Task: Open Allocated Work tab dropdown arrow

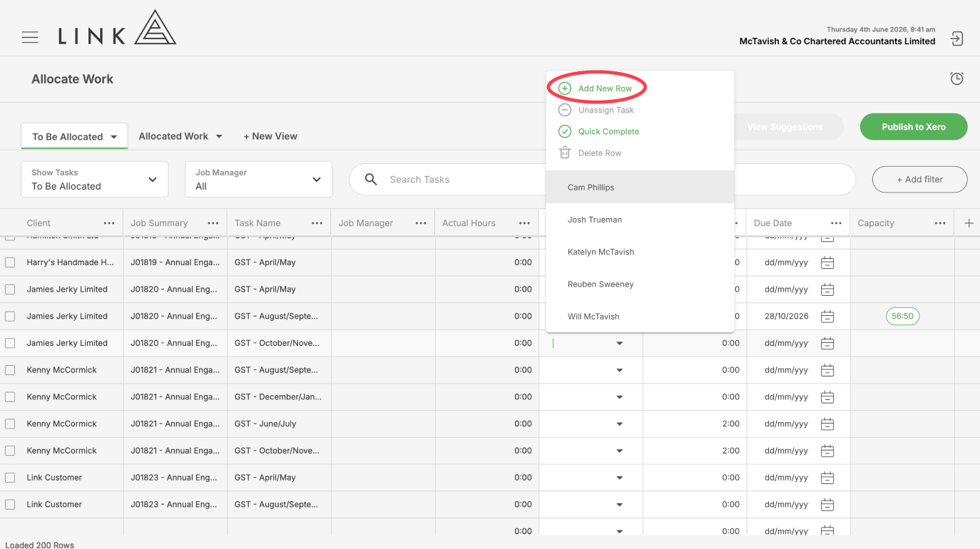Action: click(x=219, y=136)
